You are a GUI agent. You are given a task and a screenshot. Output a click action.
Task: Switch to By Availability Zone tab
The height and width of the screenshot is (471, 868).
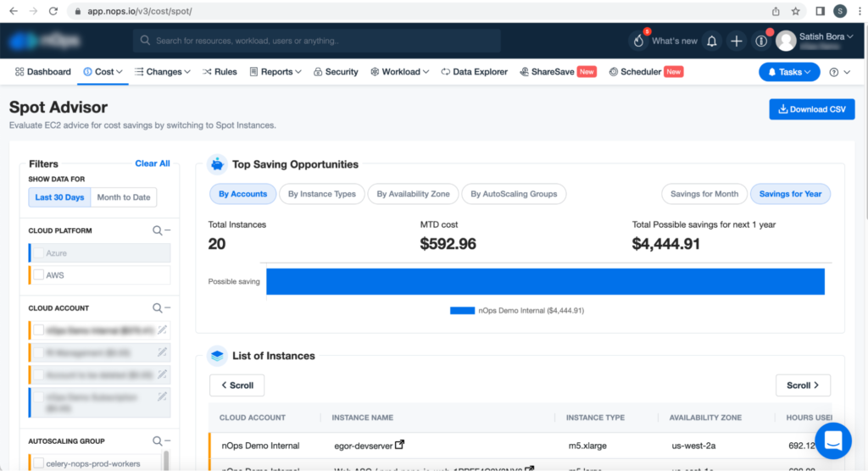(413, 194)
